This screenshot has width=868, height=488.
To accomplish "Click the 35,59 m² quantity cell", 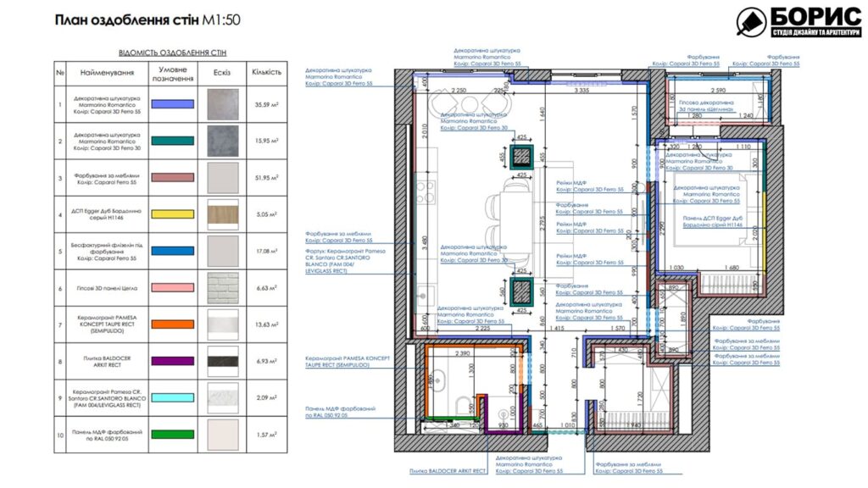I will [266, 105].
